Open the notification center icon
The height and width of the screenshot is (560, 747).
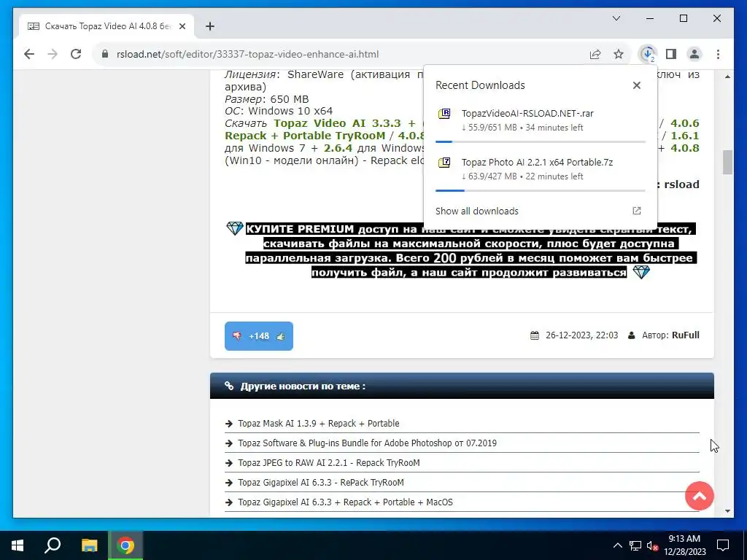pyautogui.click(x=723, y=545)
